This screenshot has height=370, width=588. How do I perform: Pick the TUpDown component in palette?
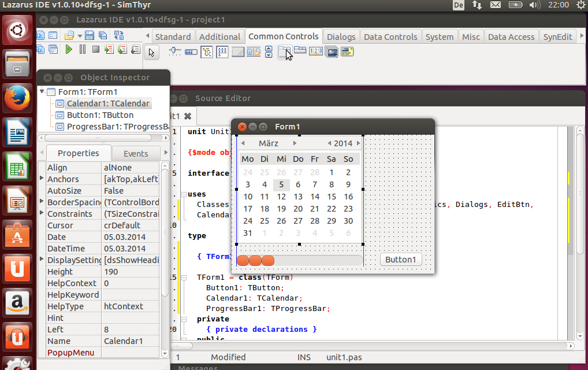269,52
